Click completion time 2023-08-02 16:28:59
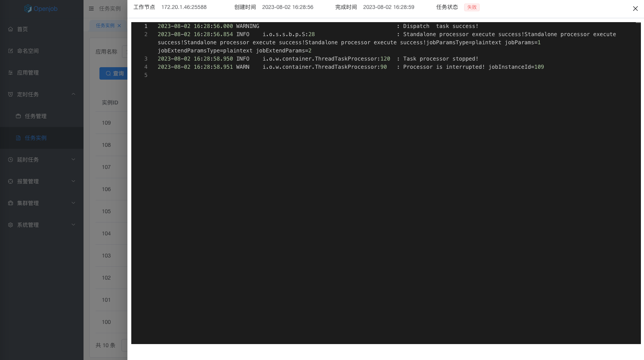The height and width of the screenshot is (360, 644). point(389,7)
